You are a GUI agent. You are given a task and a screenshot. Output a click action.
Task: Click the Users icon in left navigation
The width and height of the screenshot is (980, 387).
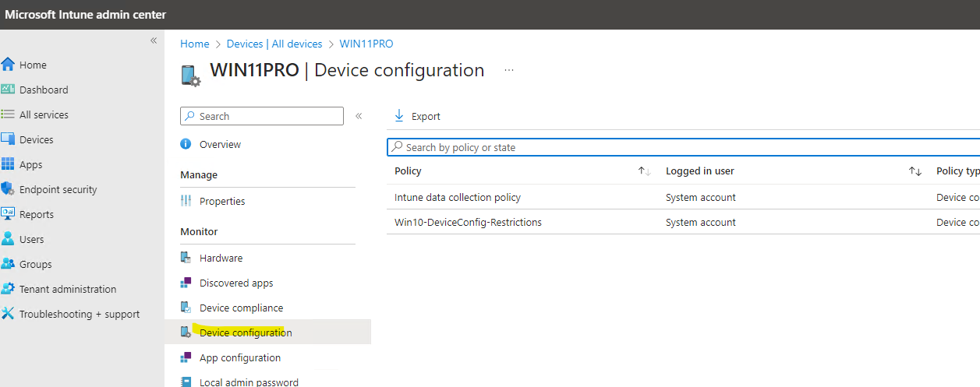tap(8, 239)
